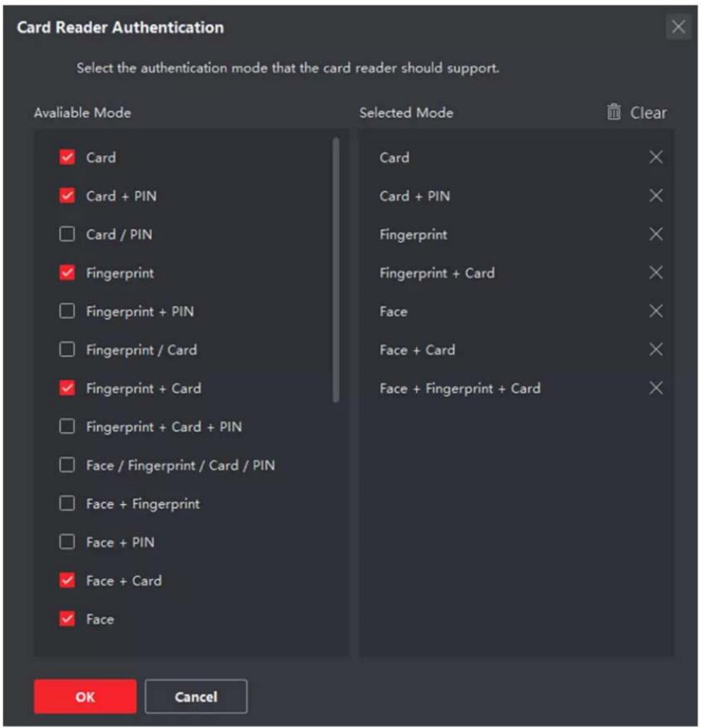
Task: Check the Face + Fingerprint checkbox
Action: click(68, 503)
